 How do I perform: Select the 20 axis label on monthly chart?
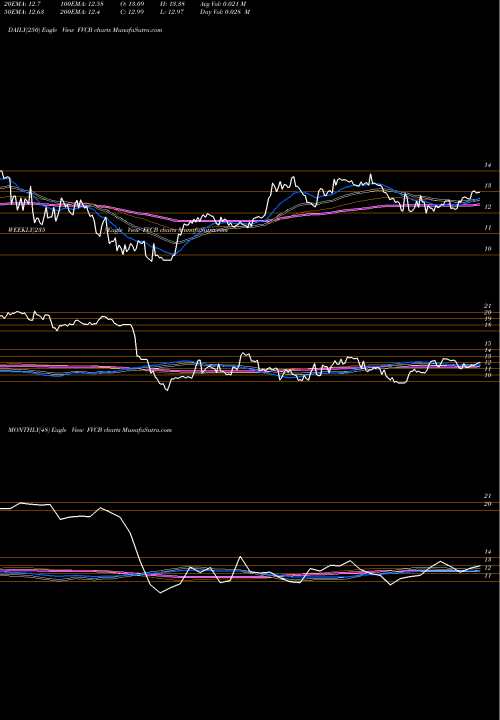pos(488,504)
